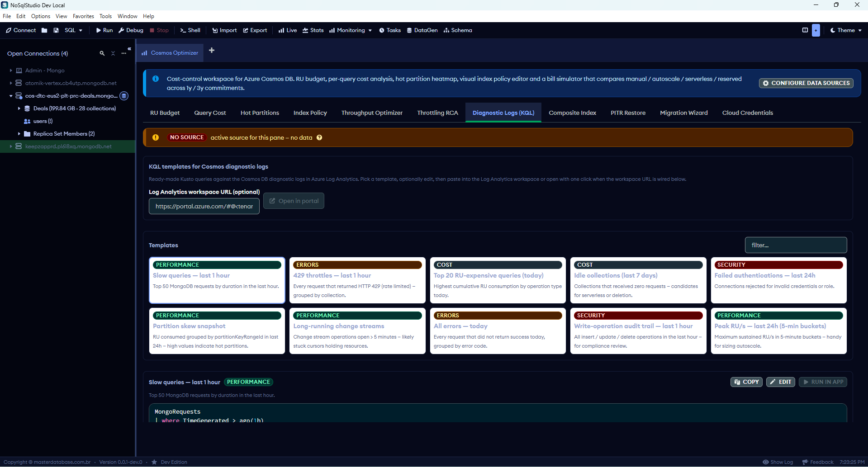Click the templates filter field
The width and height of the screenshot is (868, 467).
796,245
